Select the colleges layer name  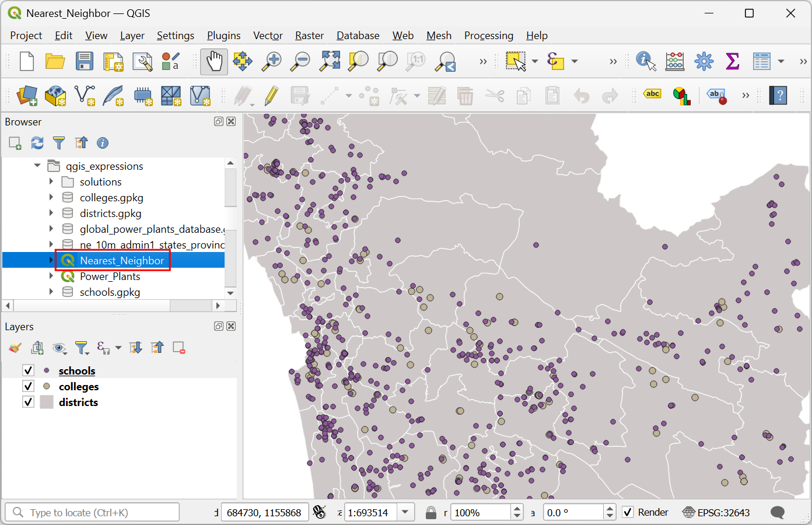point(79,386)
